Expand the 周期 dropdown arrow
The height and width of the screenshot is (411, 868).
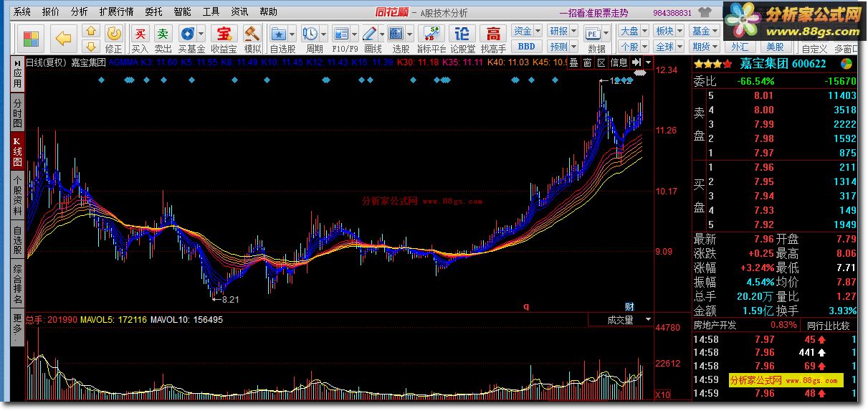(x=323, y=33)
